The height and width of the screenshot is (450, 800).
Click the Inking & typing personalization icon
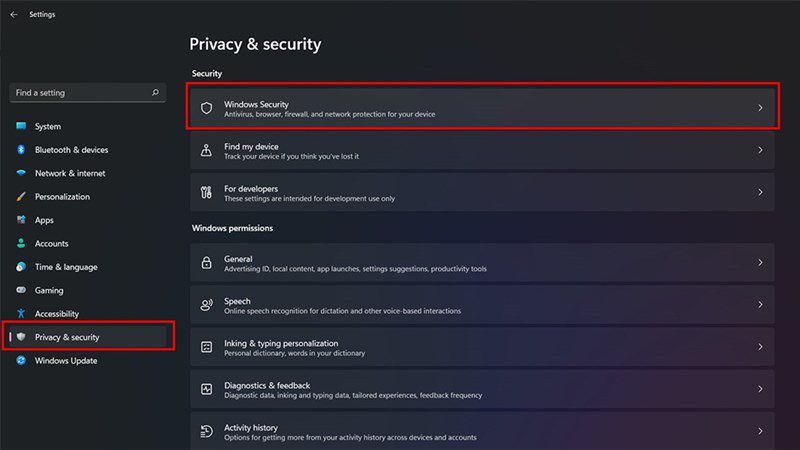pos(206,347)
